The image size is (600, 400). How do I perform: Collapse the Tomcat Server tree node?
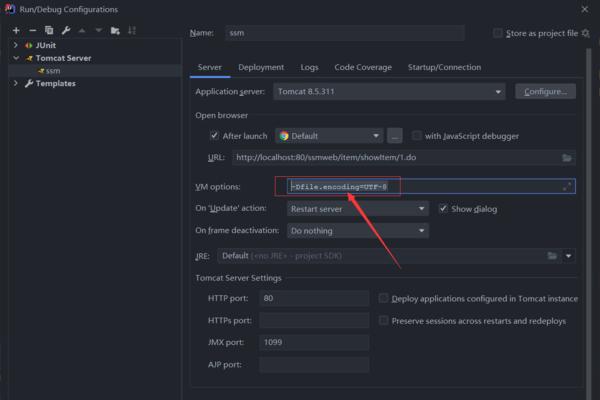tap(16, 58)
